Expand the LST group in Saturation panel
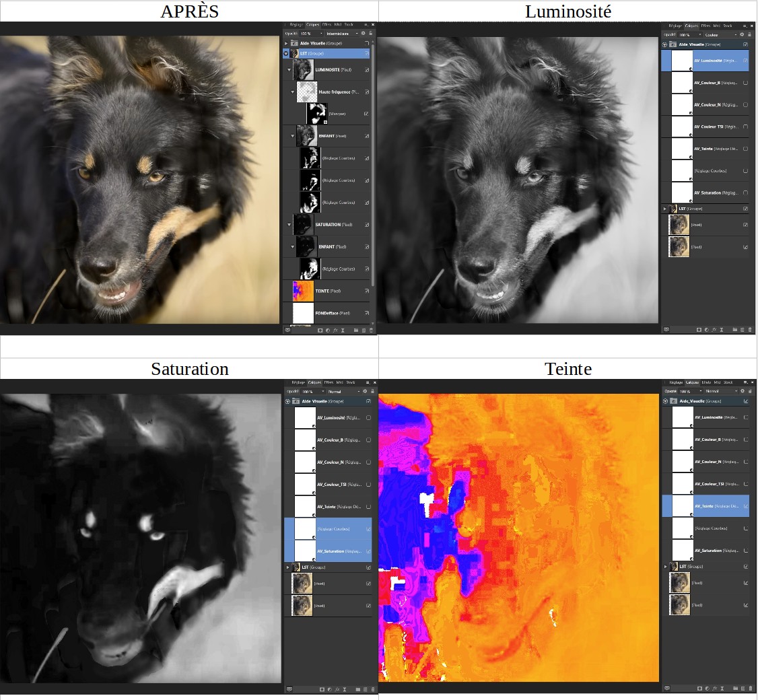Screen dimensions: 758x700 (x=287, y=567)
